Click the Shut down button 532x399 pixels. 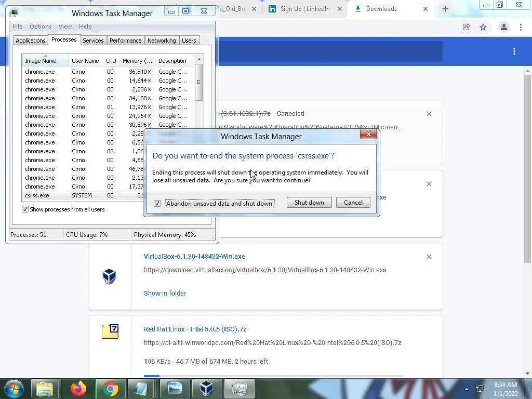[x=309, y=203]
